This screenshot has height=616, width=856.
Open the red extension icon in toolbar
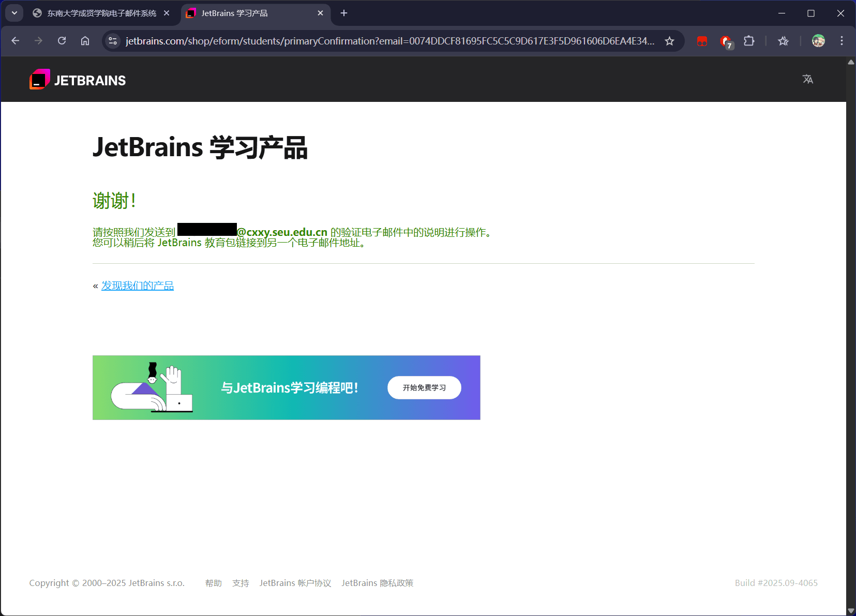pyautogui.click(x=702, y=41)
